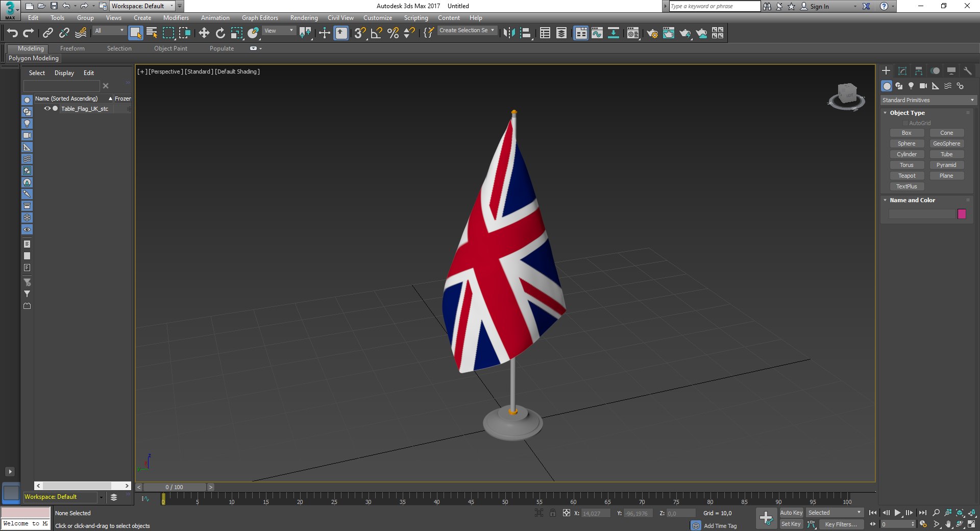
Task: Toggle the Angle Snap icon
Action: click(x=376, y=33)
